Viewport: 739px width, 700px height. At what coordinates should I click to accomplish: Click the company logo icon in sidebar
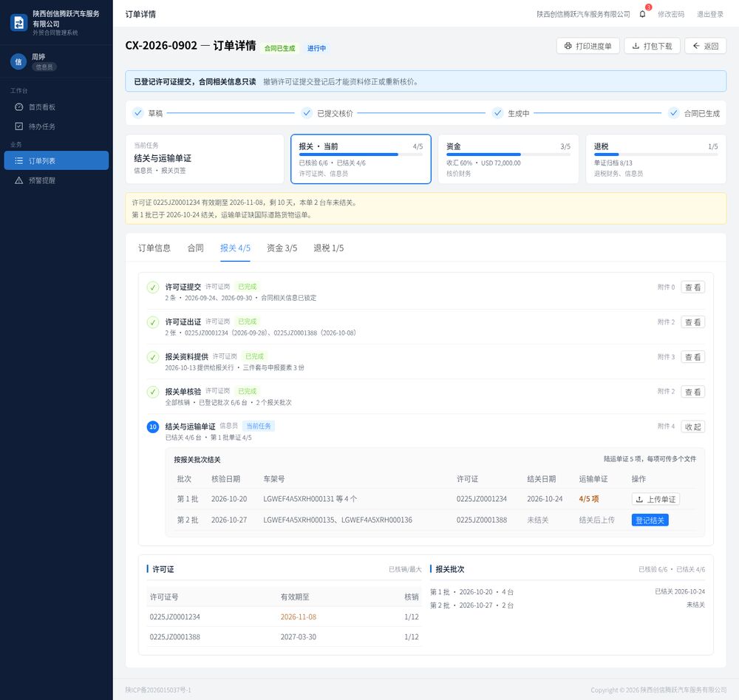(x=19, y=23)
